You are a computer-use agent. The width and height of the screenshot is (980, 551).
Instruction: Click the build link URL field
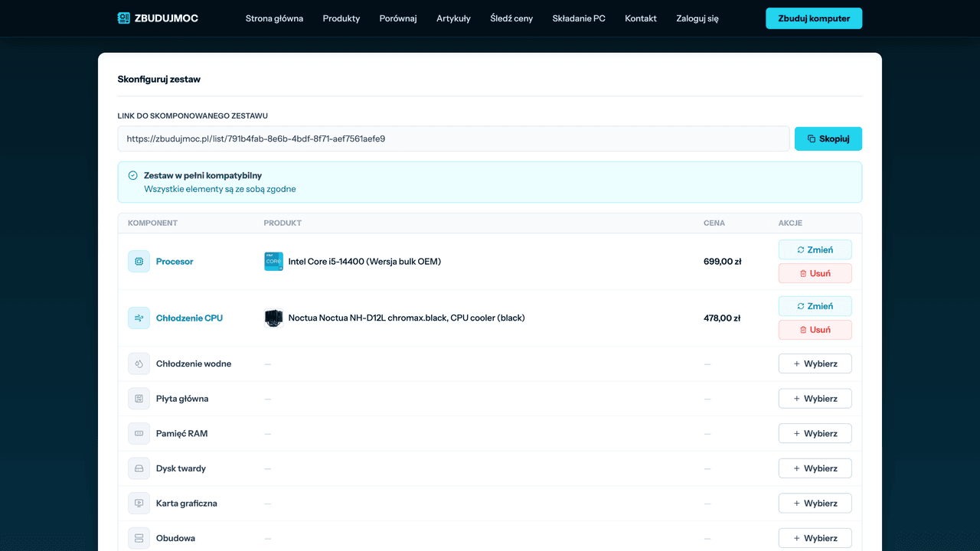pyautogui.click(x=453, y=139)
